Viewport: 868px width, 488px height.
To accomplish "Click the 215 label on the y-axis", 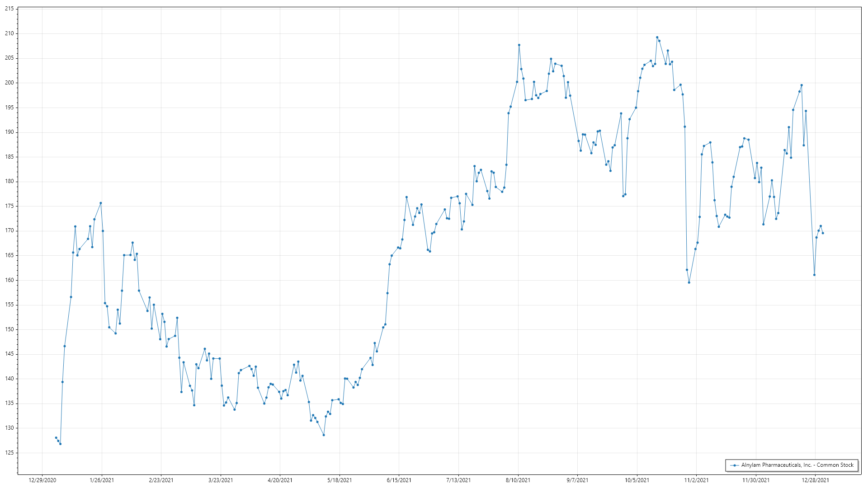I will tap(9, 9).
